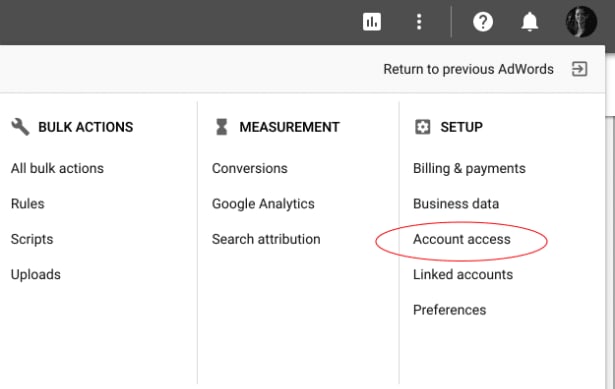Return to previous AdWords link
The image size is (615, 389).
[x=468, y=69]
